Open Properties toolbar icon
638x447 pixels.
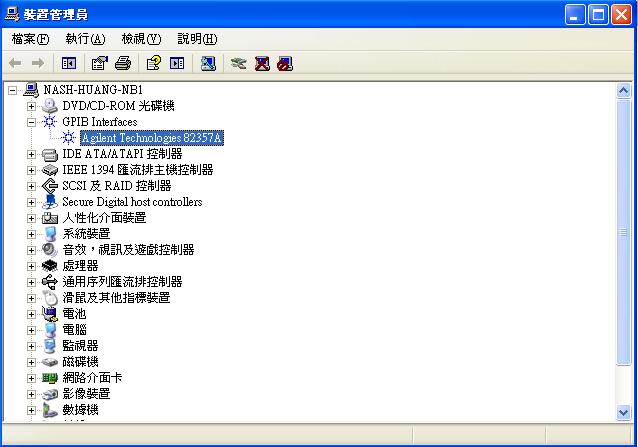pyautogui.click(x=100, y=63)
